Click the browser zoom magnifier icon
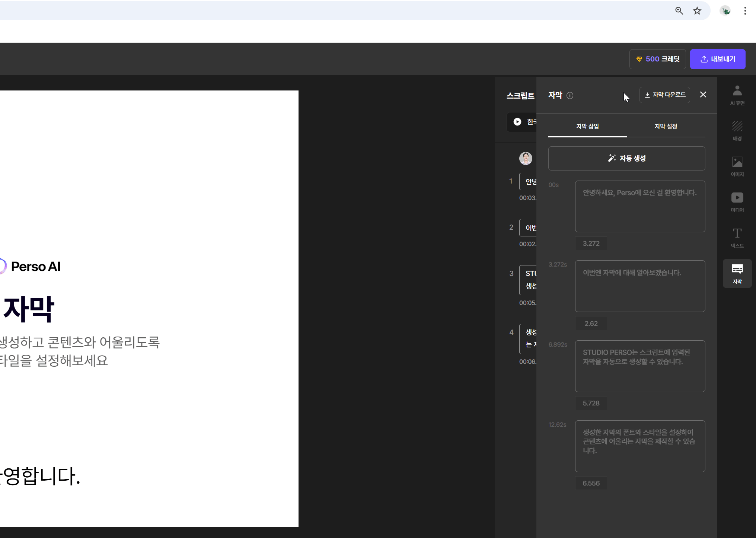The width and height of the screenshot is (756, 538). click(x=679, y=11)
